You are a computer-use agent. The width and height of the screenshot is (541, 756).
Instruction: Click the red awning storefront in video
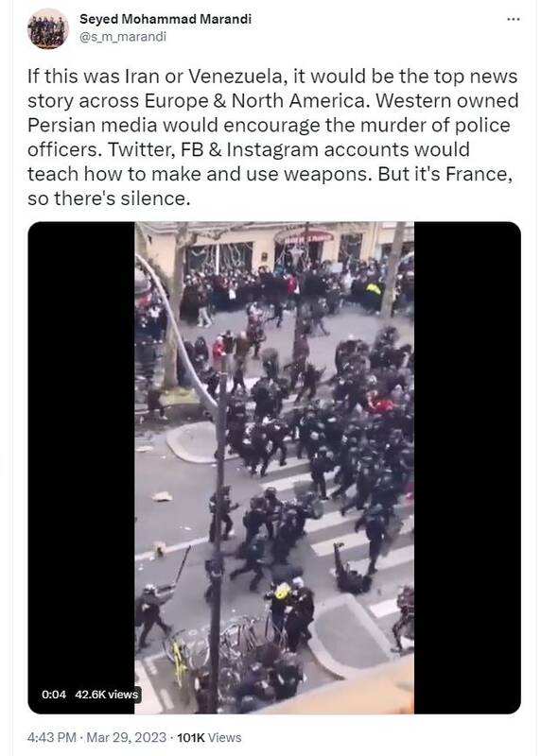pyautogui.click(x=304, y=236)
